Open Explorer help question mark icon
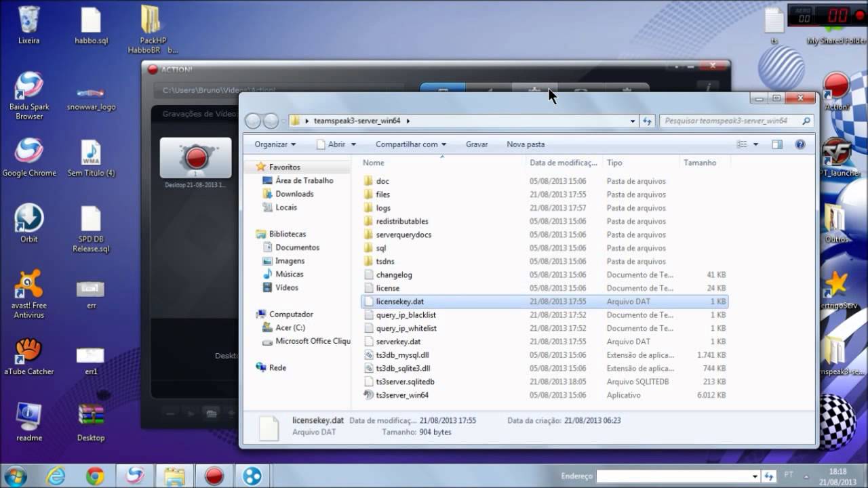The image size is (868, 488). [800, 144]
